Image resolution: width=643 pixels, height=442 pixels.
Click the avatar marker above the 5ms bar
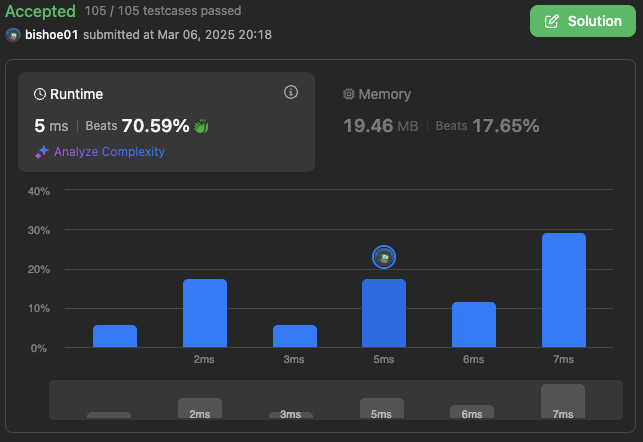pyautogui.click(x=384, y=257)
